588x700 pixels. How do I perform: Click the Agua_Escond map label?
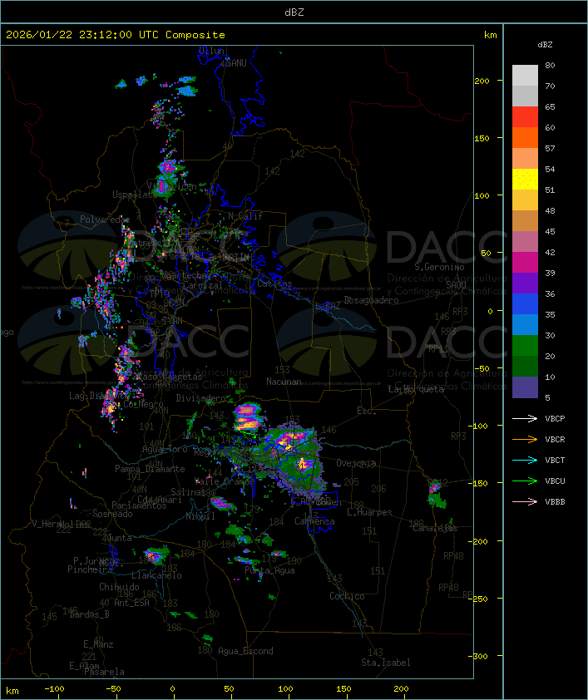pos(245,651)
